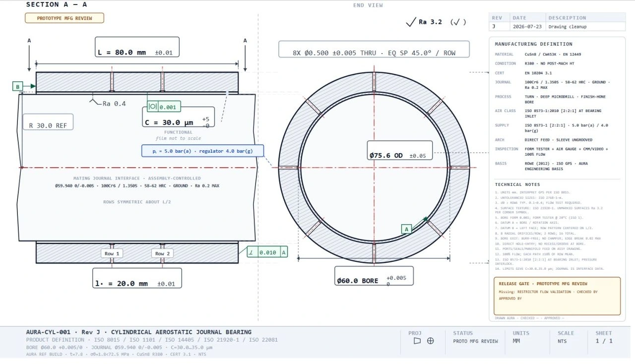
Task: Click the STATUS value PROTO MFG REVIEW
Action: [475, 341]
